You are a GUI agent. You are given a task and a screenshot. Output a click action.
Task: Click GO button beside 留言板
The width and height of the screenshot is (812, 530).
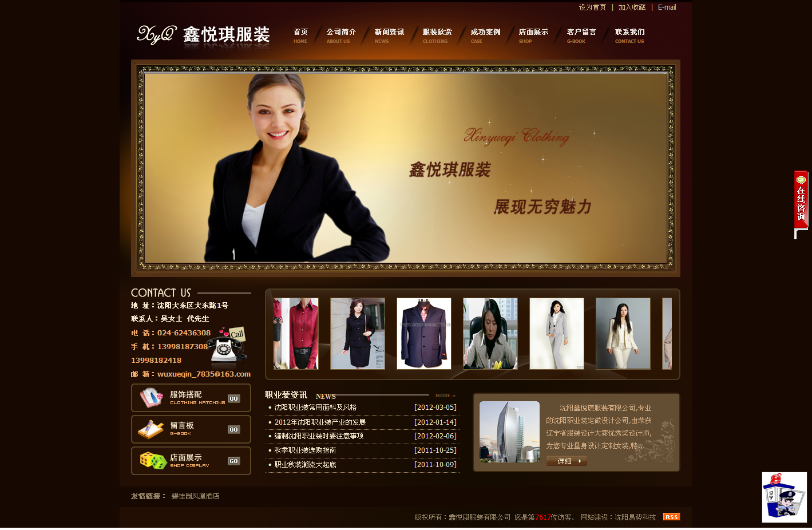(x=234, y=430)
